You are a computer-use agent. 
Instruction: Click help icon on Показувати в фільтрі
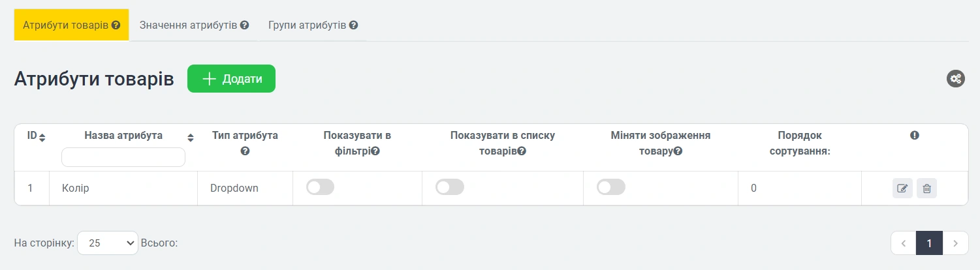point(375,151)
